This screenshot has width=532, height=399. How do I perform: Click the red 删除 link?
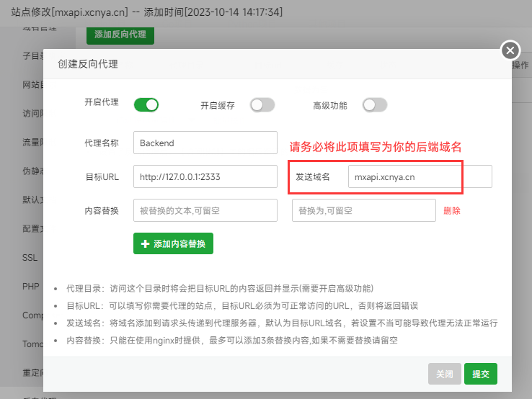pos(452,211)
